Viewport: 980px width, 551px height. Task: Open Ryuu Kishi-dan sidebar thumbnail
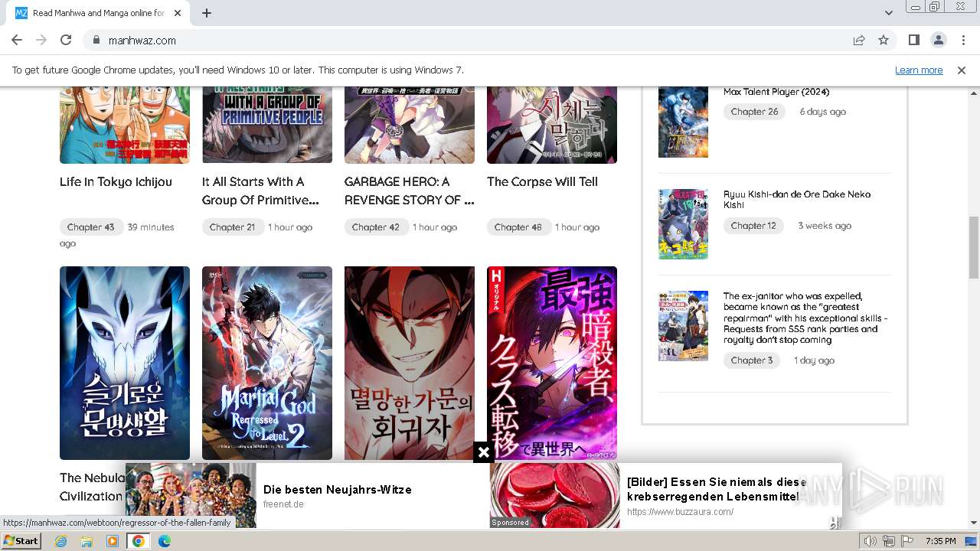(x=683, y=224)
